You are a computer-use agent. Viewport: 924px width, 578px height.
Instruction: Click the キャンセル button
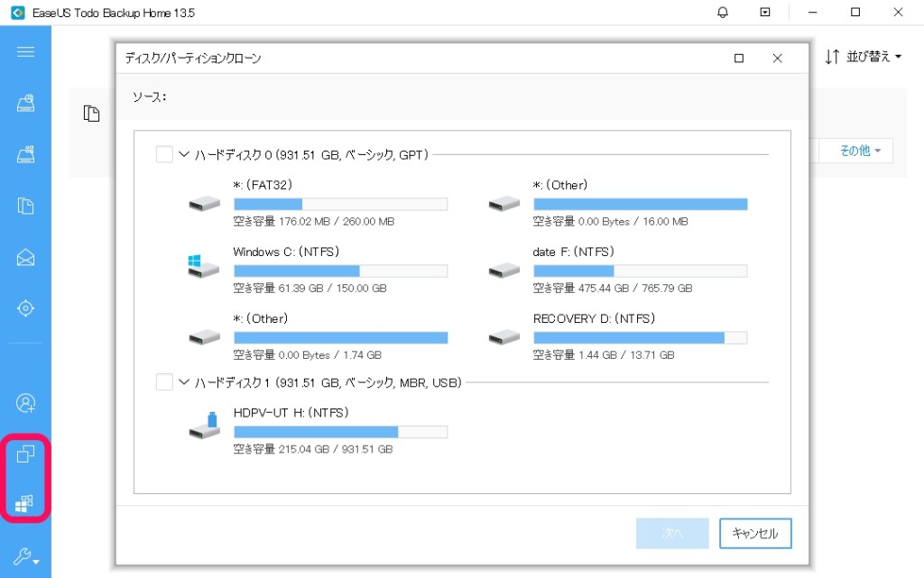(755, 533)
